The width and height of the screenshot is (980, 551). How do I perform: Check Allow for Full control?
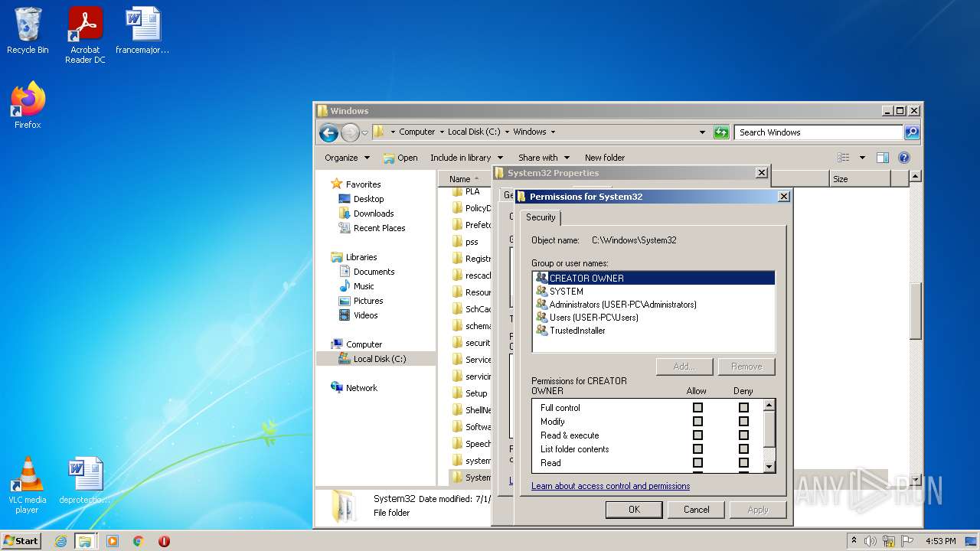tap(697, 408)
